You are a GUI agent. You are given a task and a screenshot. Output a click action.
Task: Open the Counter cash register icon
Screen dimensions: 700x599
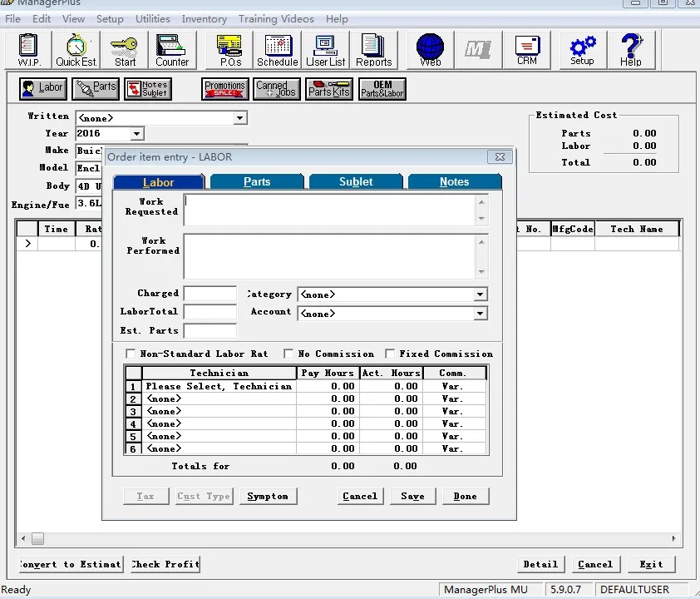[x=172, y=50]
